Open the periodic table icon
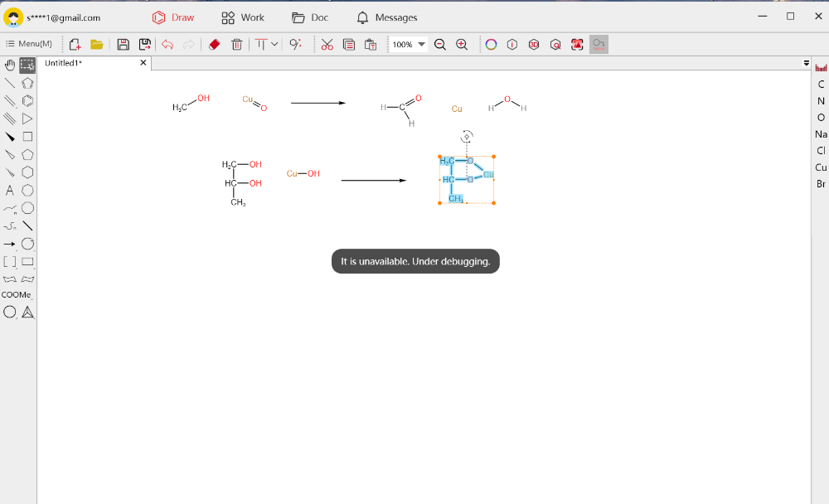The image size is (829, 504). click(822, 67)
